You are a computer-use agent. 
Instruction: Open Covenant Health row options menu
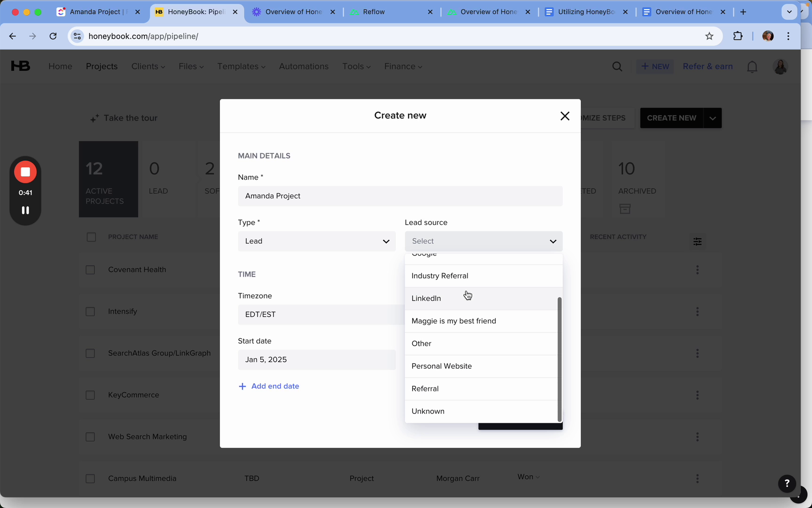[x=697, y=270]
